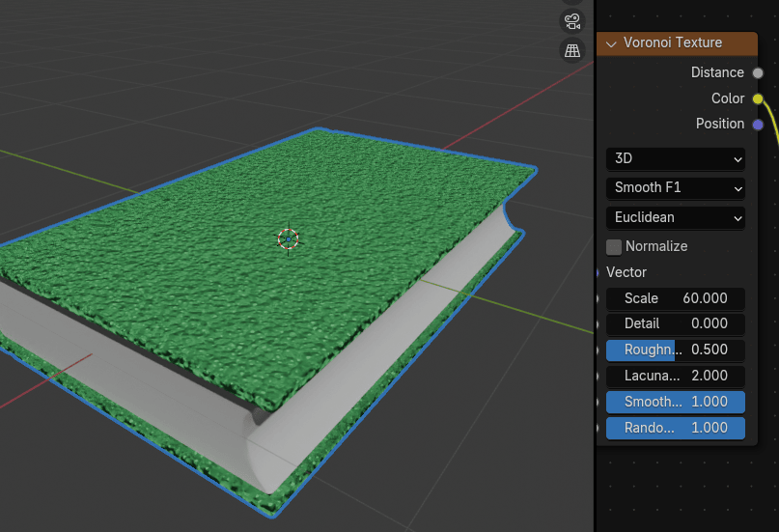Click the gray Distance output socket

pos(758,72)
